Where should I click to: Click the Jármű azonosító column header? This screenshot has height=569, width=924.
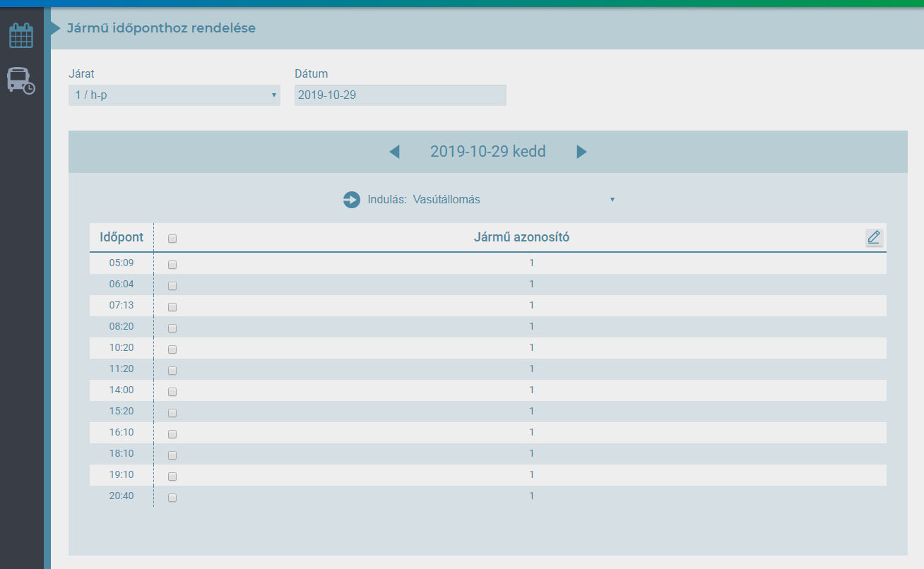(521, 237)
